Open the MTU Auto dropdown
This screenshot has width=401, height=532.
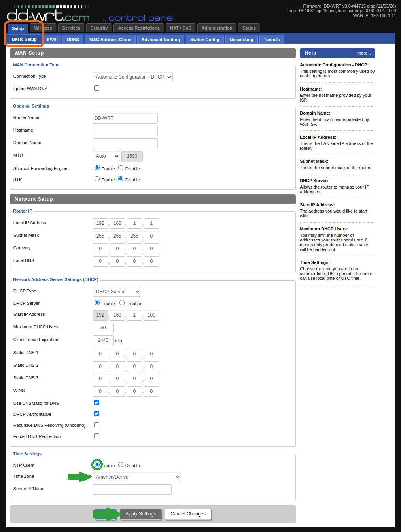click(x=106, y=156)
